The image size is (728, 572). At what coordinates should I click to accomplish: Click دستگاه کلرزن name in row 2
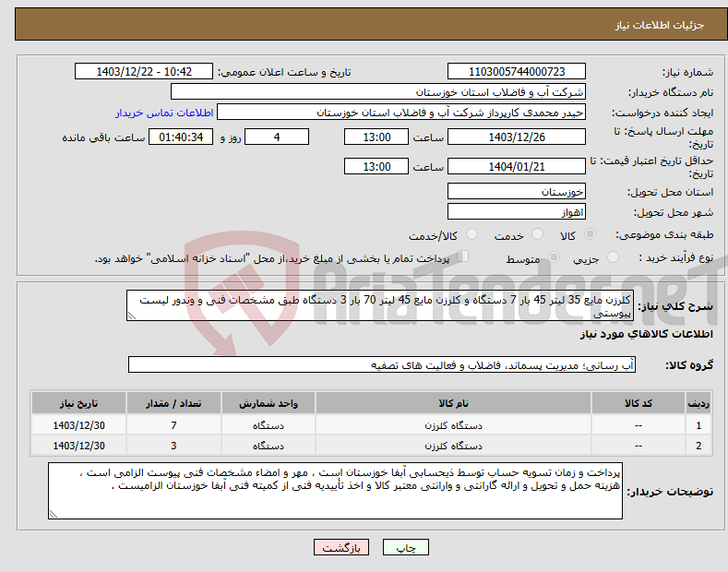453,446
